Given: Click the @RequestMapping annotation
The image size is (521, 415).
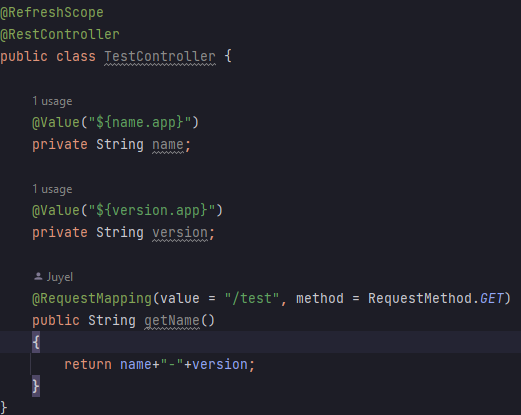Looking at the screenshot, I should 92,298.
